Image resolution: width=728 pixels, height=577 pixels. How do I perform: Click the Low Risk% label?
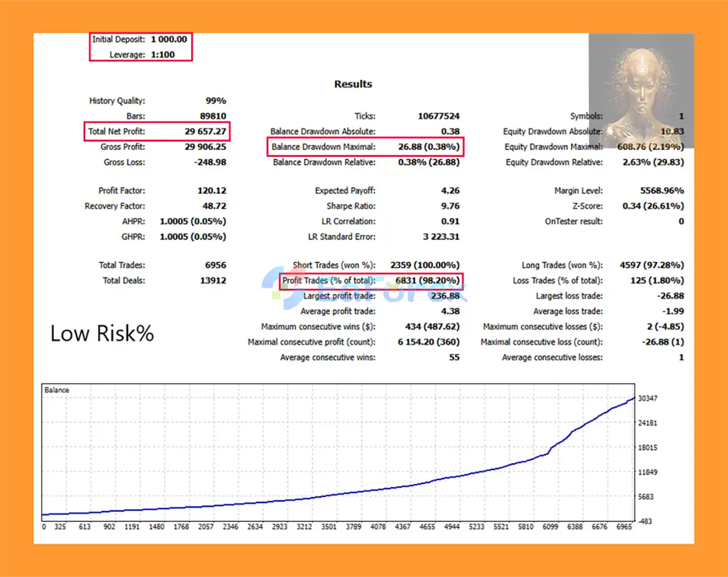tap(102, 334)
